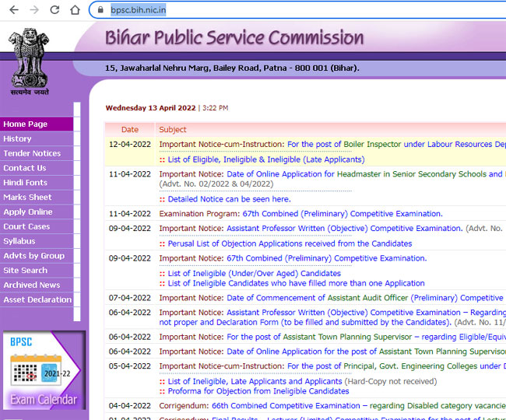The height and width of the screenshot is (420, 506).
Task: Select Apply Online in the sidebar
Action: point(28,212)
